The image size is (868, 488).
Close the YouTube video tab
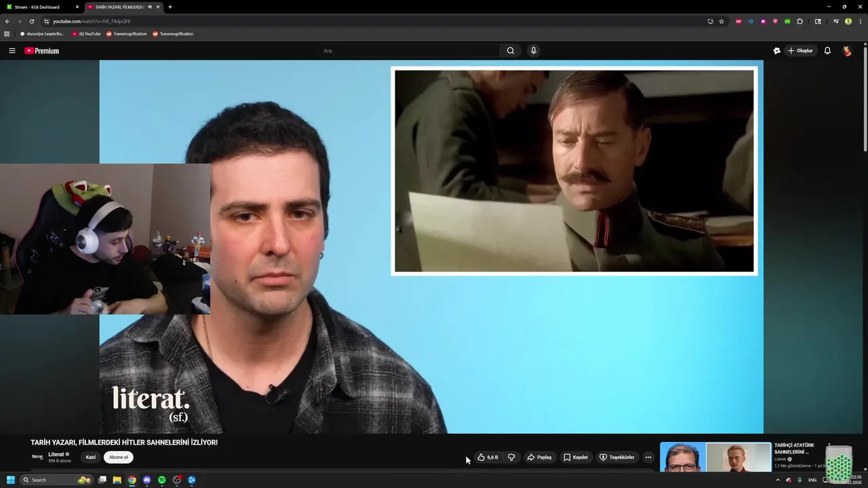[x=158, y=7]
